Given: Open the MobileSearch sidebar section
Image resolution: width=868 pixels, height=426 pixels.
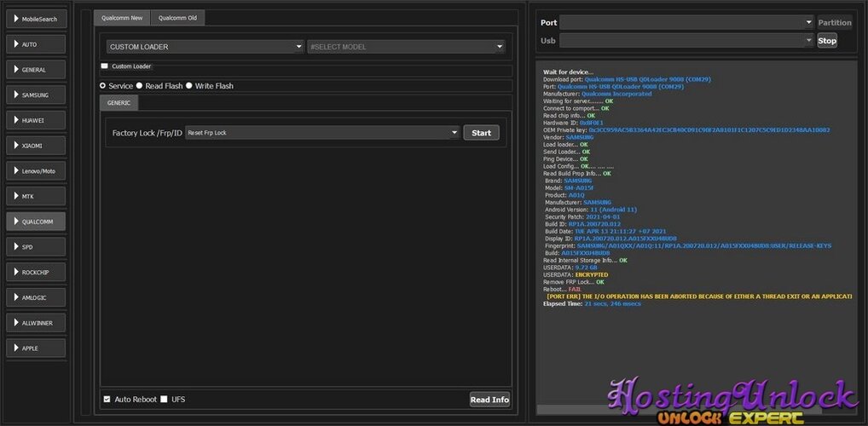Looking at the screenshot, I should pos(36,19).
